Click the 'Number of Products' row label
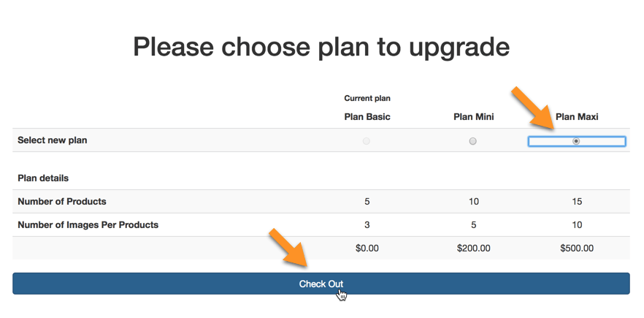The width and height of the screenshot is (644, 318). 62,202
